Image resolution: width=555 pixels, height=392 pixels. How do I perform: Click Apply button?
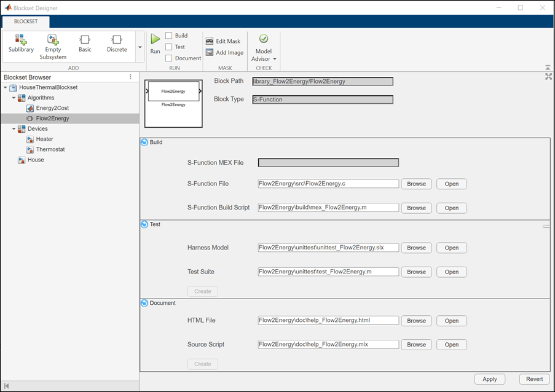click(x=489, y=379)
